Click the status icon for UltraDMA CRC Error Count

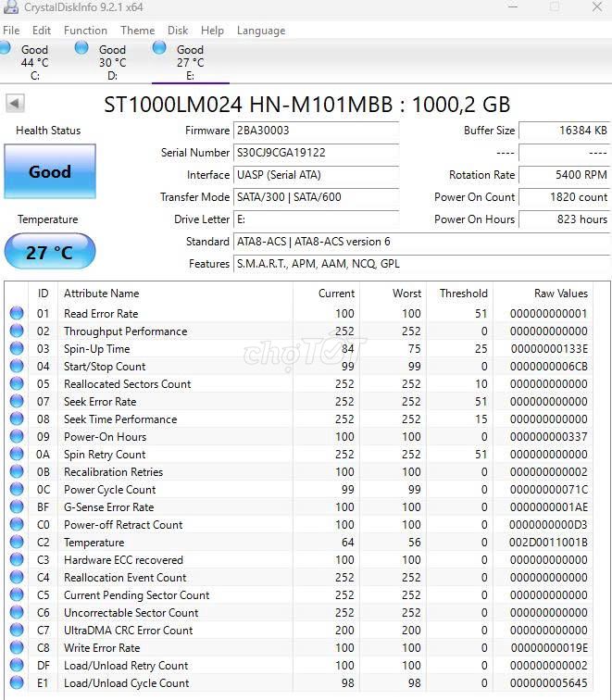click(17, 630)
